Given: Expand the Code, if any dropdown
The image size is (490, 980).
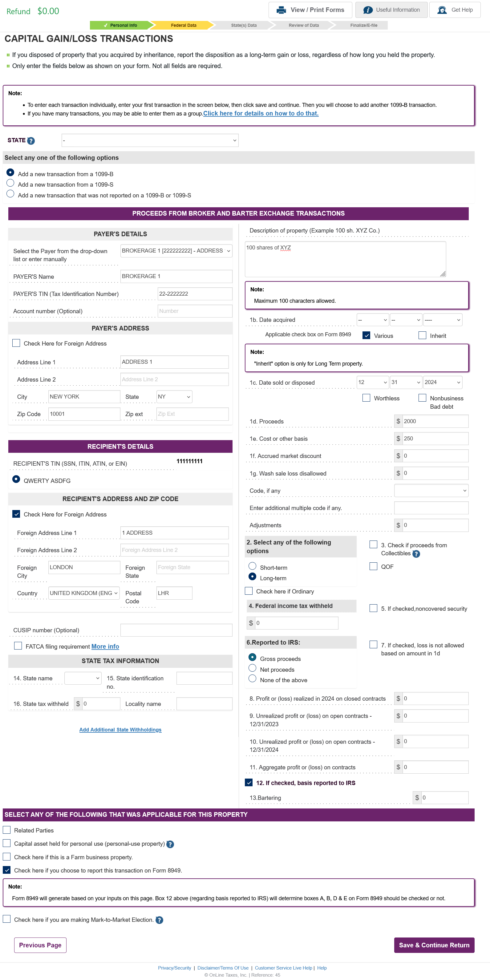Looking at the screenshot, I should [431, 491].
